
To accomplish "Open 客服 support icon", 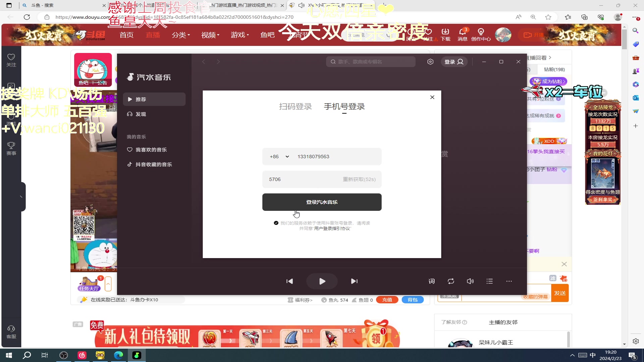I will pyautogui.click(x=11, y=332).
